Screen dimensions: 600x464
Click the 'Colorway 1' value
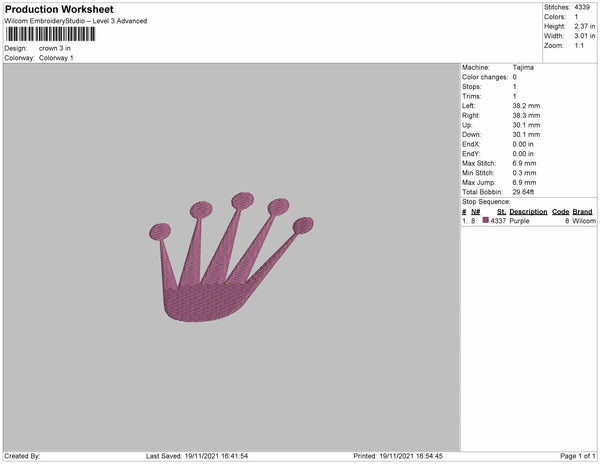click(x=56, y=58)
